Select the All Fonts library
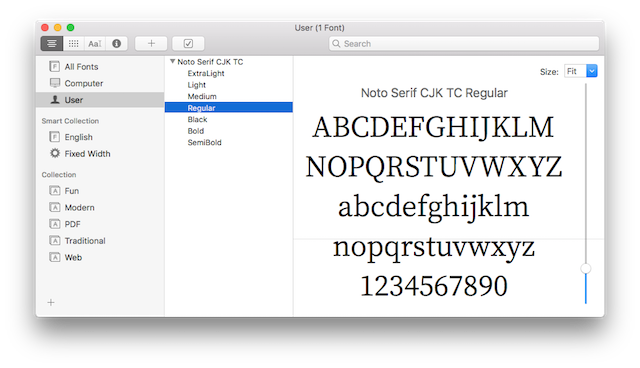 [x=74, y=67]
